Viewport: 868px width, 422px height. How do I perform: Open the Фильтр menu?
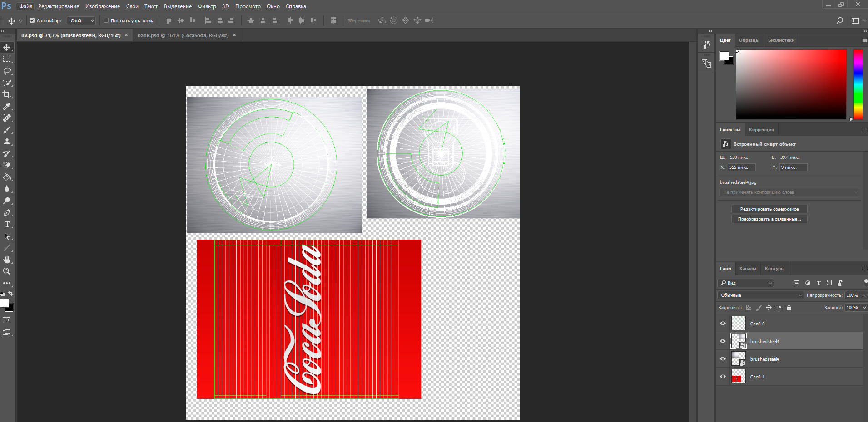[x=207, y=6]
